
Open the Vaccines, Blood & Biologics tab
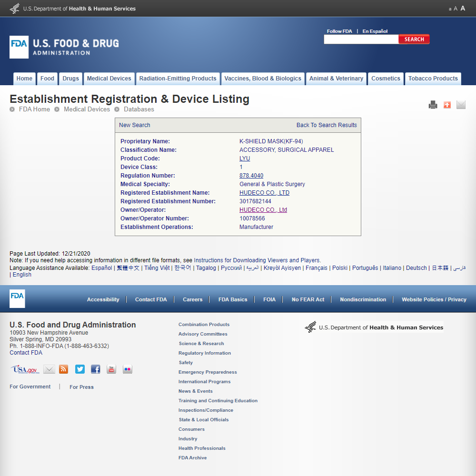coord(263,79)
